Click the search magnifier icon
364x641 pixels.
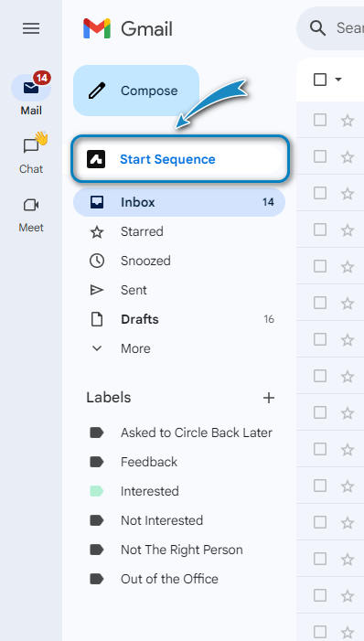click(x=317, y=28)
